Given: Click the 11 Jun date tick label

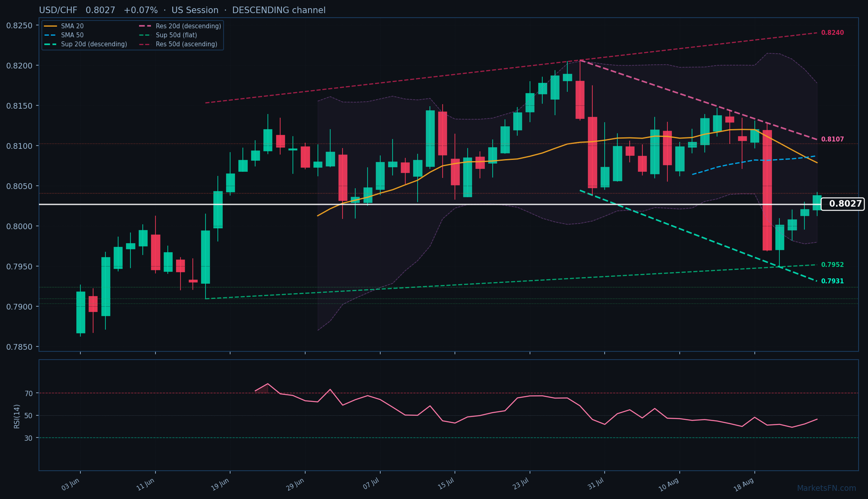Looking at the screenshot, I should coord(146,485).
